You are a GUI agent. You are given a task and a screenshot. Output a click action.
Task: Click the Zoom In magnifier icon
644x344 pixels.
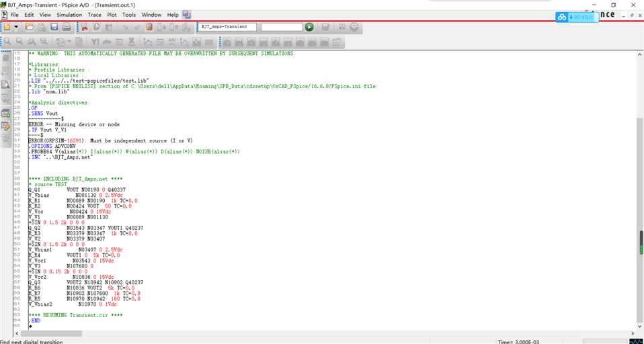7,42
